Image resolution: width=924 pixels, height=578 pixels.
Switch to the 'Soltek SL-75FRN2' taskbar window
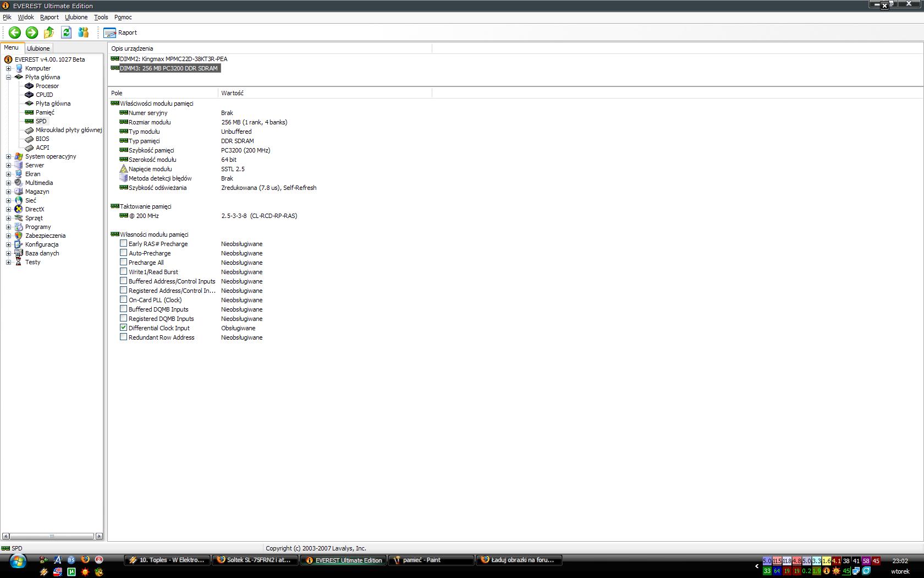(255, 560)
